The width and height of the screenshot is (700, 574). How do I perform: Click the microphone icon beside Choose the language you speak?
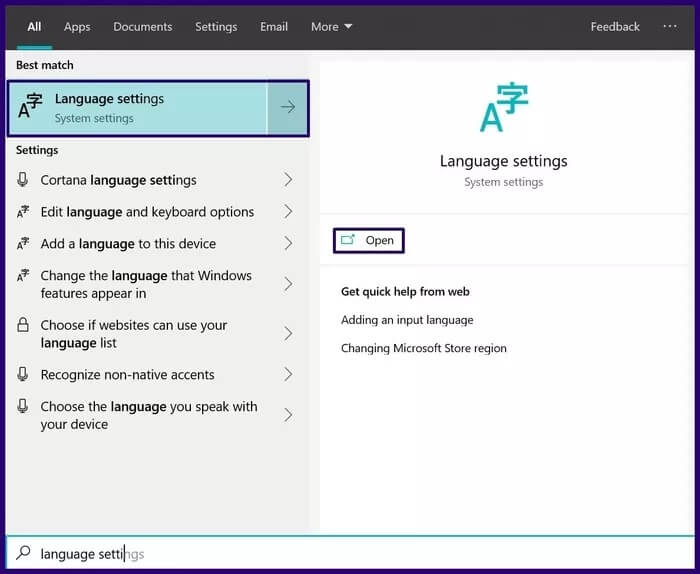23,406
